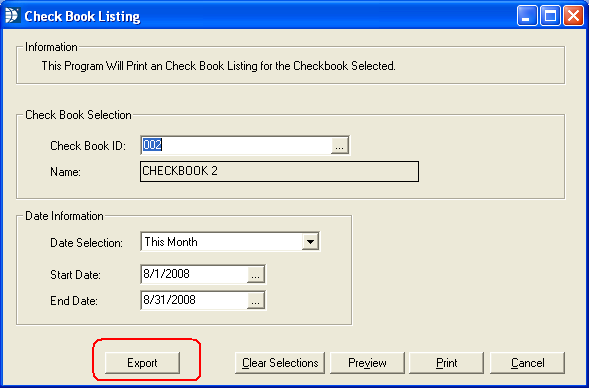The image size is (589, 388).
Task: Click the 'End Date:' label
Action: pyautogui.click(x=74, y=301)
